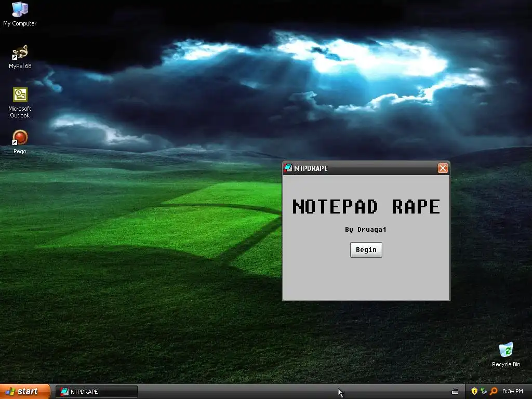Select the Recycle Bin icon
Screen dimensions: 532x399
coord(506,355)
